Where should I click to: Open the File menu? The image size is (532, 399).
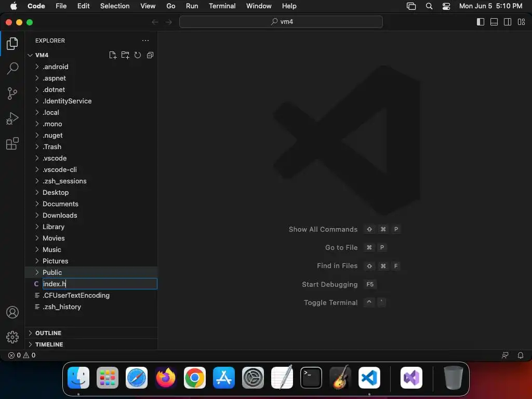click(x=61, y=6)
